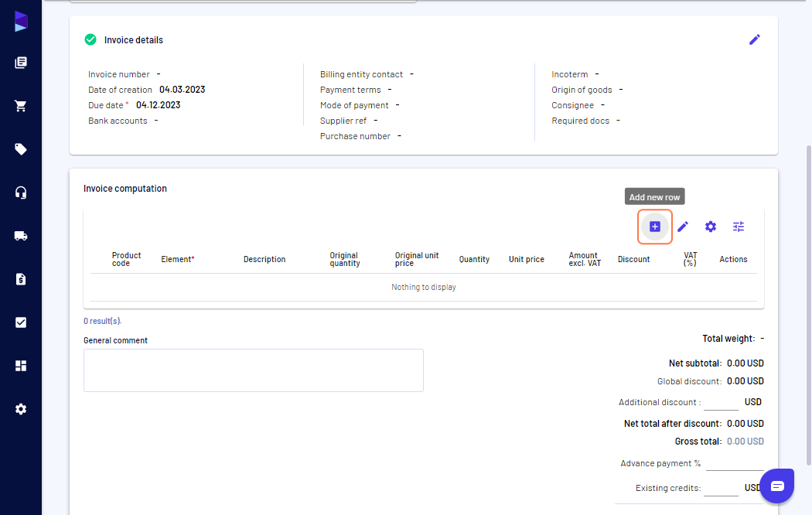Image resolution: width=812 pixels, height=515 pixels.
Task: Click the Gross total 0.00 USD value
Action: click(745, 442)
